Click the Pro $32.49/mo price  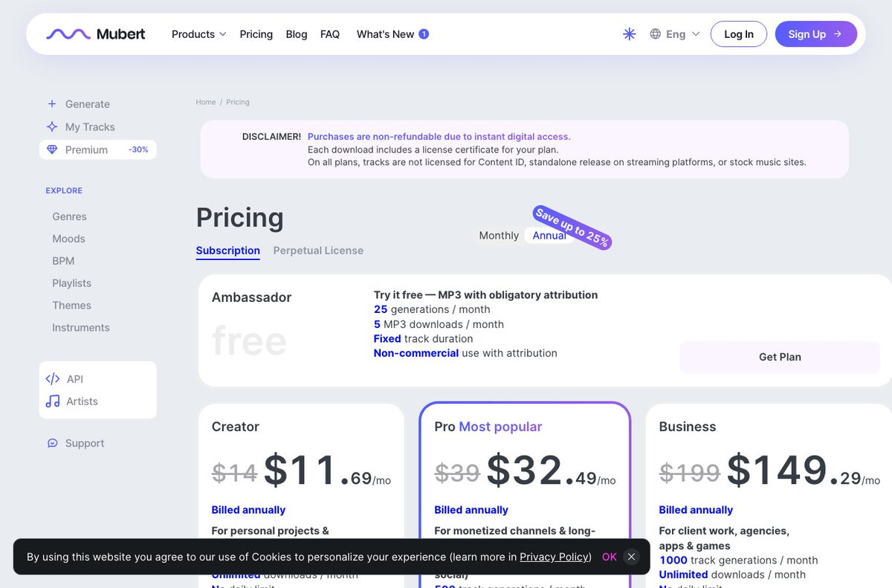[x=551, y=471]
